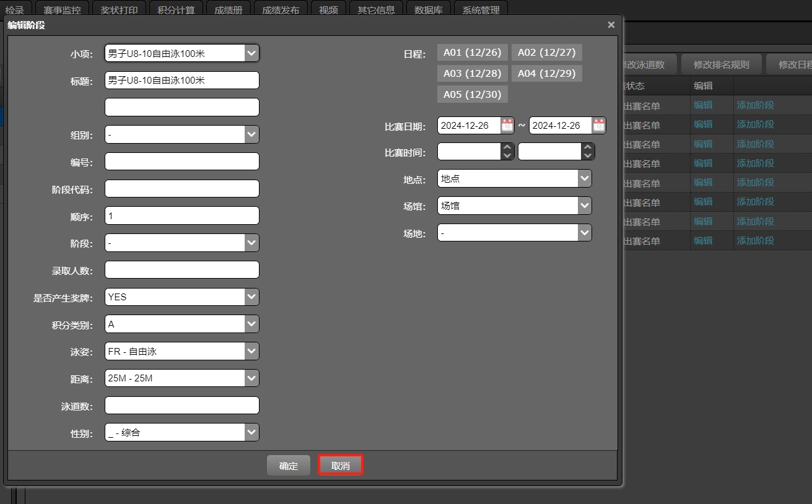Click the 确定 confirm button
Viewport: 812px width, 504px height.
tap(288, 465)
